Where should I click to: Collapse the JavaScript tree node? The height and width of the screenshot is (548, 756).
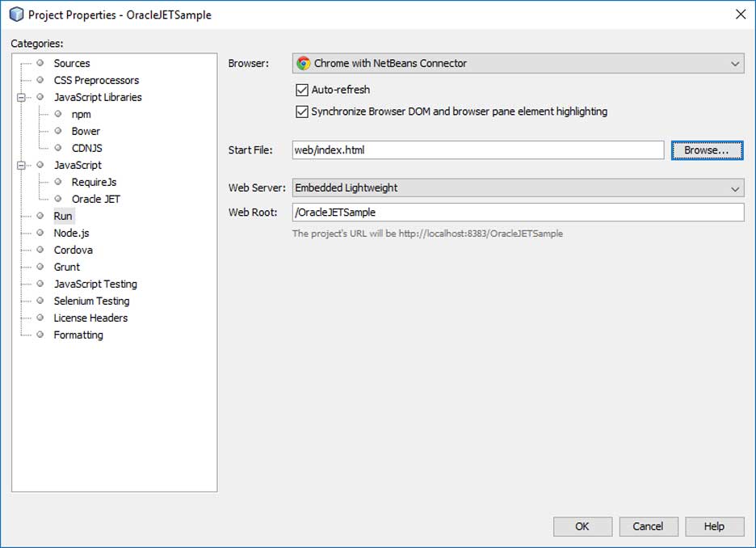21,166
